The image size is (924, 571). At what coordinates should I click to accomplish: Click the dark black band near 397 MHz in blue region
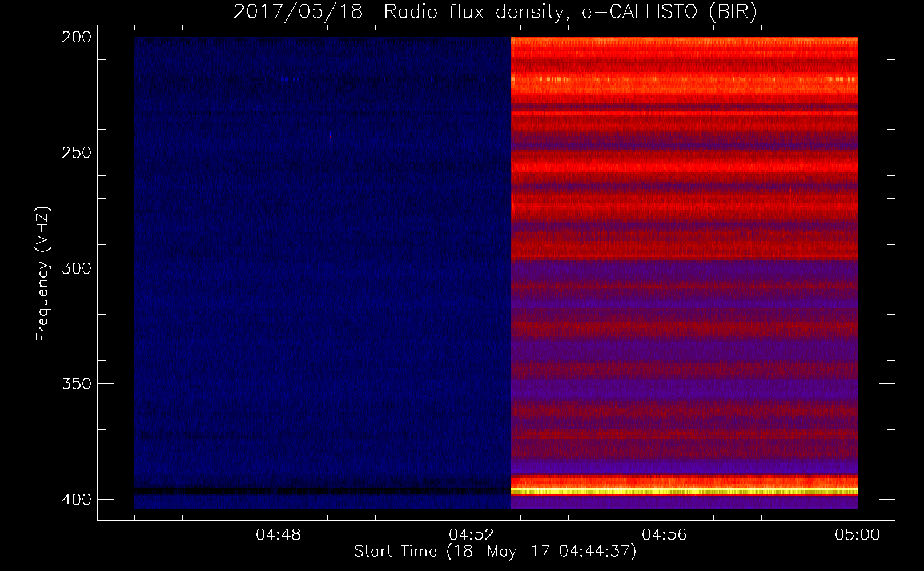pos(322,491)
